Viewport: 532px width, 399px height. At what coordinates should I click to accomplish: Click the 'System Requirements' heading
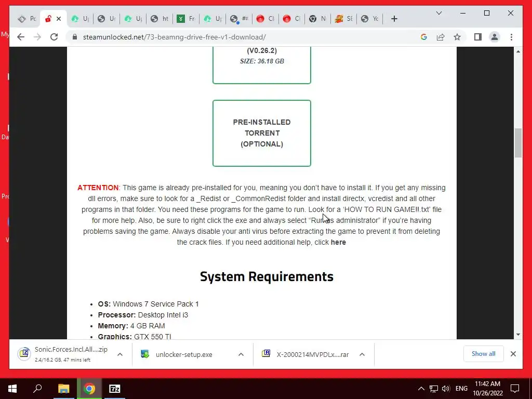tap(267, 276)
